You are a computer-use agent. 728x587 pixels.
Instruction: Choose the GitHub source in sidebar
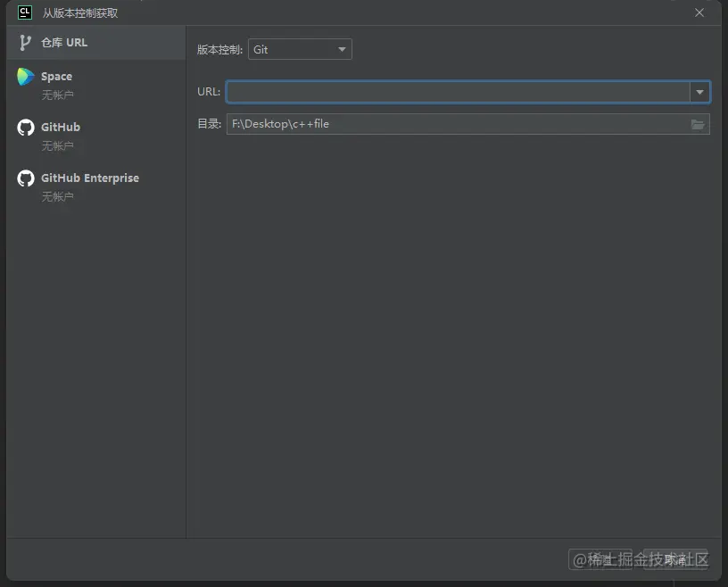(96, 136)
